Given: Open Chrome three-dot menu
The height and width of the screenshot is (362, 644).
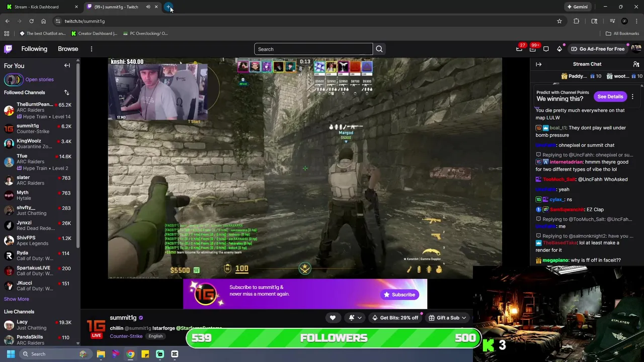Looking at the screenshot, I should pos(636,21).
